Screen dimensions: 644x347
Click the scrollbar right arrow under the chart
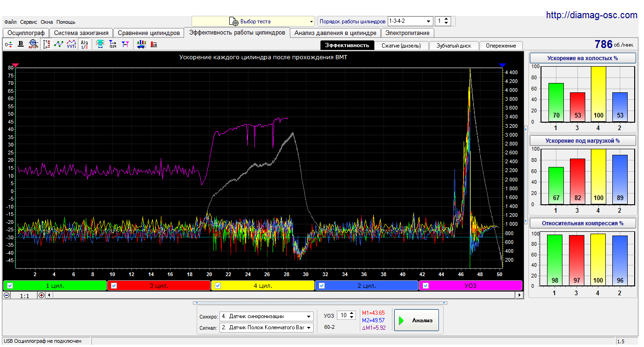[520, 295]
